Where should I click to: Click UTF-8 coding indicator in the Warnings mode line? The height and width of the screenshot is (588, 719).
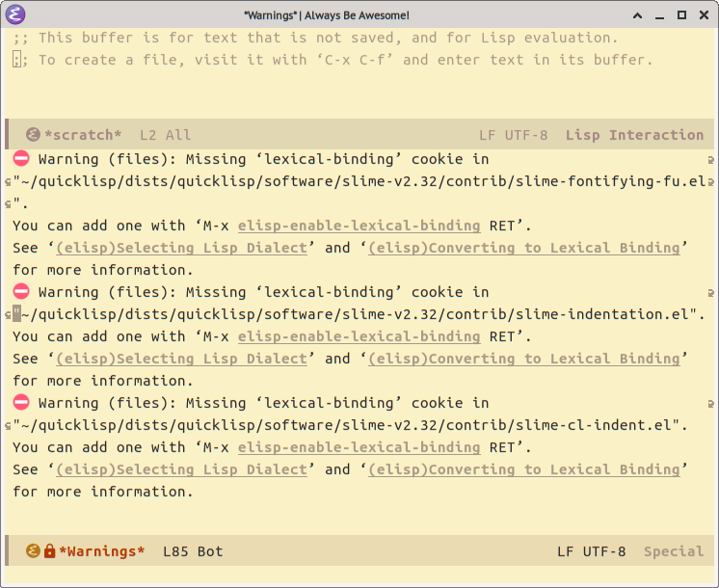point(604,550)
